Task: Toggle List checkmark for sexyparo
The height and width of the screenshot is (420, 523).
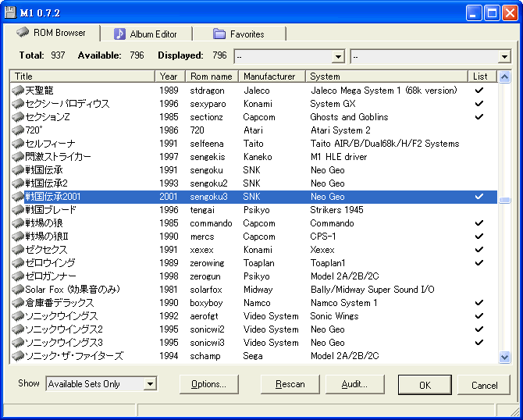Action: [x=479, y=104]
